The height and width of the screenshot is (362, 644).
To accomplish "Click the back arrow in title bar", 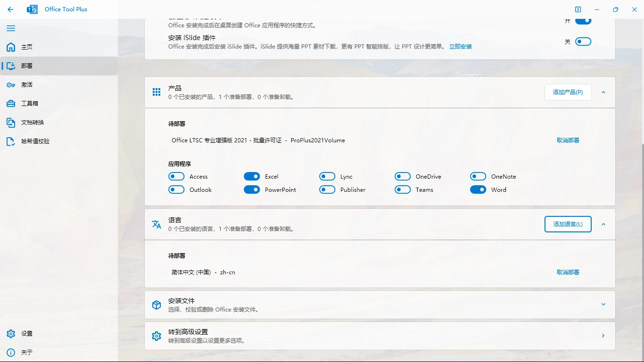I will pos(10,9).
